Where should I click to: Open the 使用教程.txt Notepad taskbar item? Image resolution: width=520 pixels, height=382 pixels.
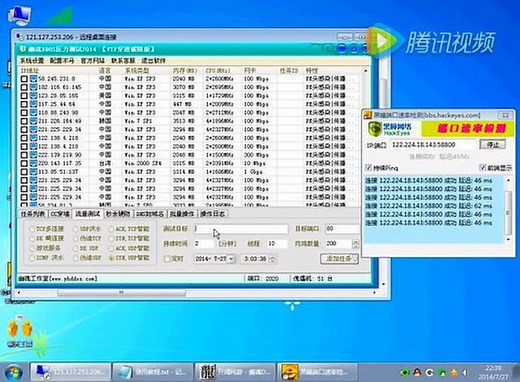point(153,372)
